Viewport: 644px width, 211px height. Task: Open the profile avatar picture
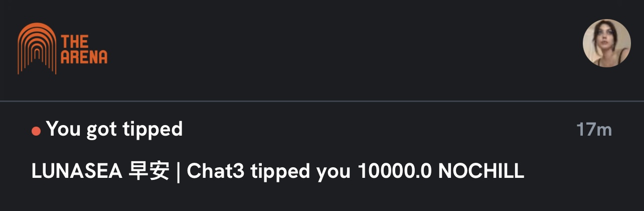point(606,44)
